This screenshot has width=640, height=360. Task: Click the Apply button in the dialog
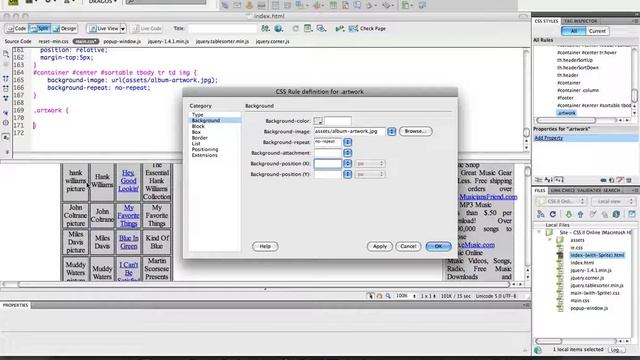point(380,246)
